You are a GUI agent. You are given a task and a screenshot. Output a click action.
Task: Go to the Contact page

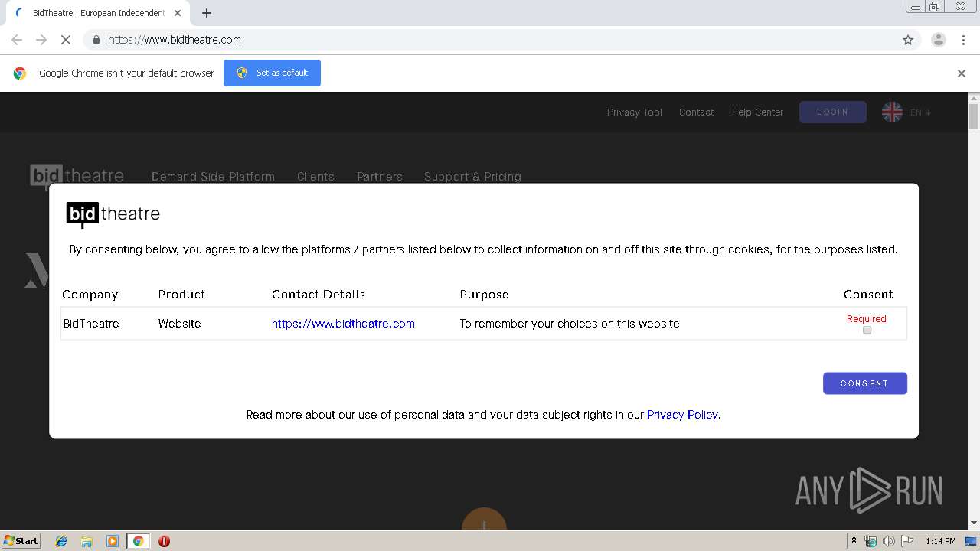click(x=696, y=112)
